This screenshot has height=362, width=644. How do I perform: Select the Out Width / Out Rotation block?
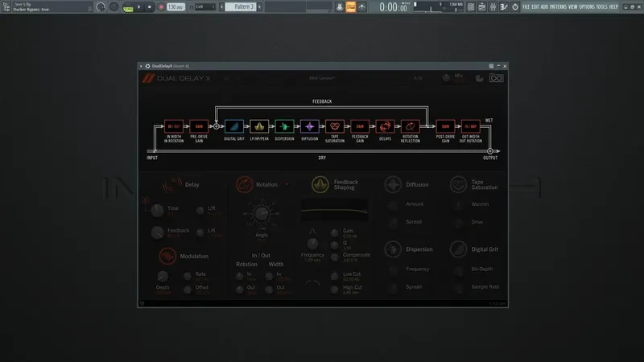(471, 126)
